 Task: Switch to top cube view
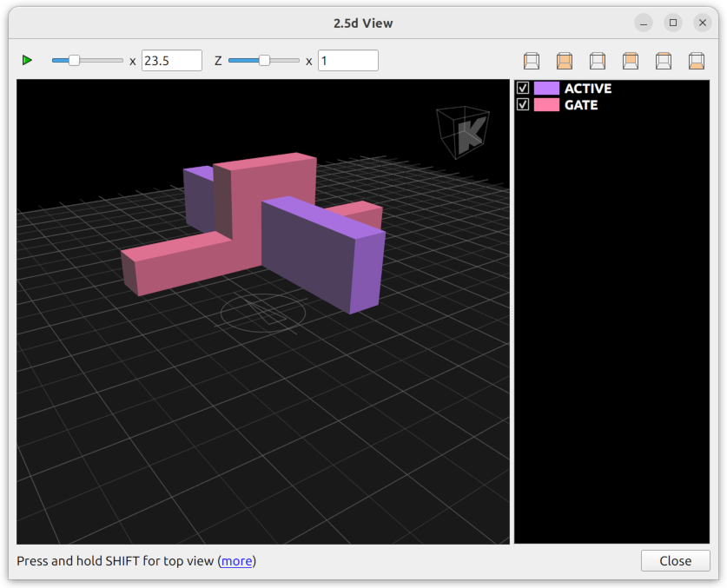(x=664, y=61)
